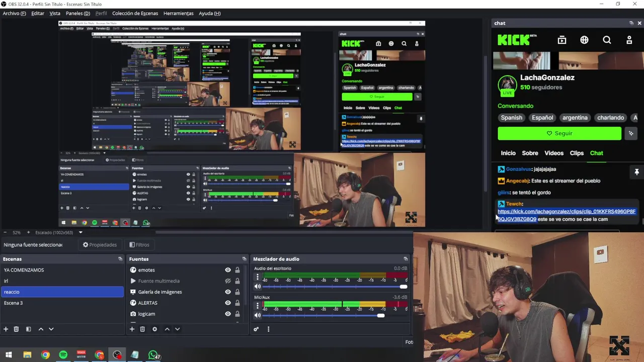The image size is (644, 362).
Task: Open the Paneles menu
Action: coord(77,13)
